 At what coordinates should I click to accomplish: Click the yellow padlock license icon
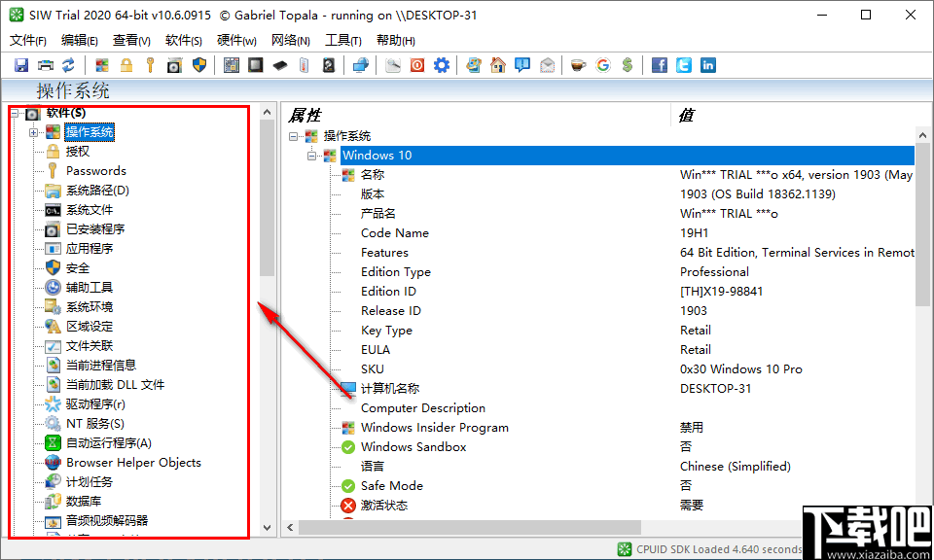pos(126,64)
